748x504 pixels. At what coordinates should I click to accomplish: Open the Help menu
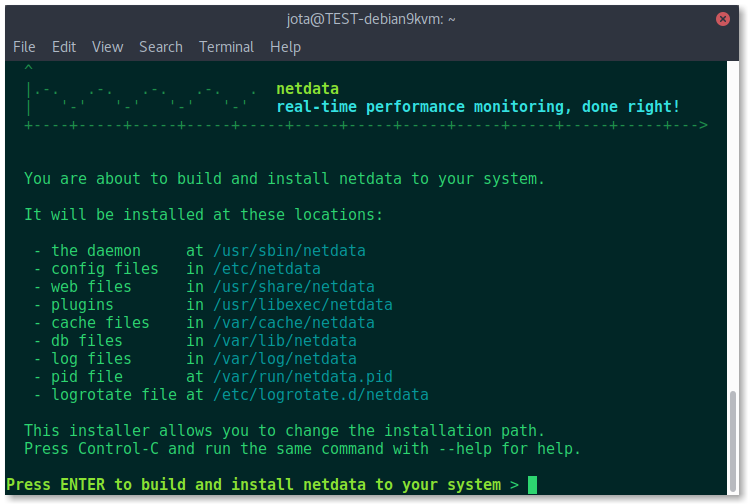click(285, 47)
